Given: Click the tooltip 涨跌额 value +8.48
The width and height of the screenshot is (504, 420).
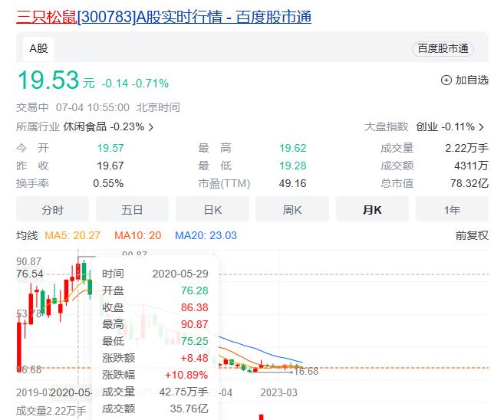Looking at the screenshot, I should [x=194, y=358].
